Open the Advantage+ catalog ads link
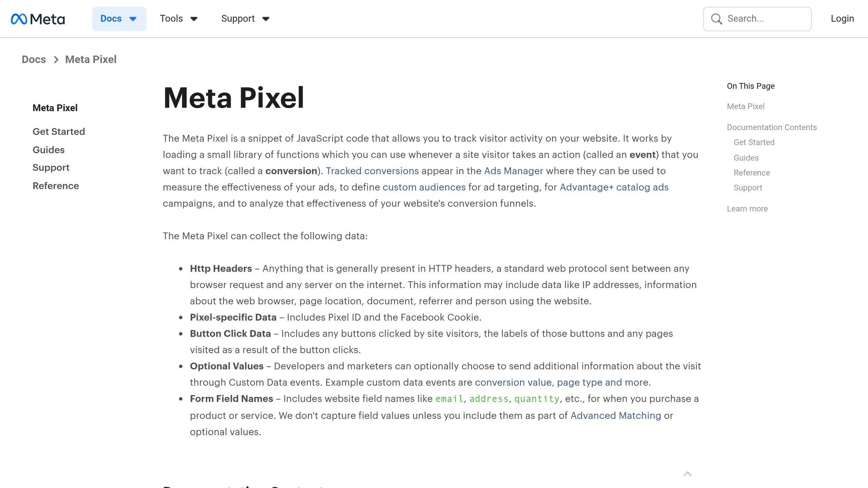The width and height of the screenshot is (868, 488). [x=614, y=187]
